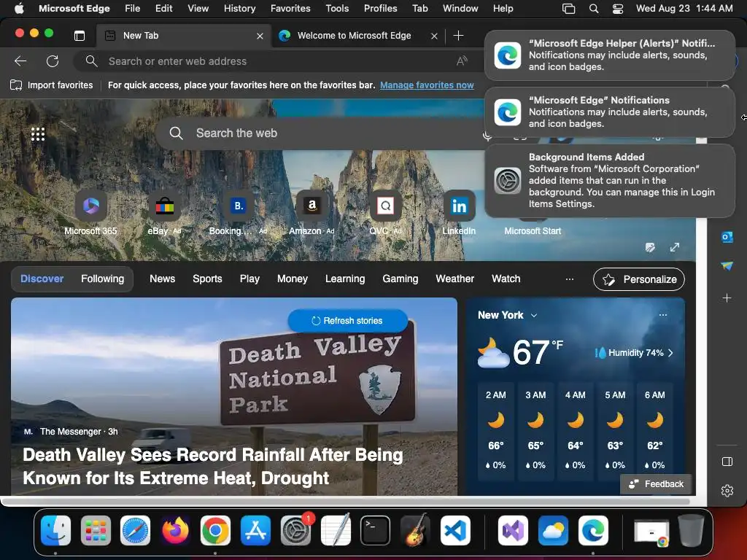The width and height of the screenshot is (747, 560).
Task: Select the Money category
Action: (293, 279)
